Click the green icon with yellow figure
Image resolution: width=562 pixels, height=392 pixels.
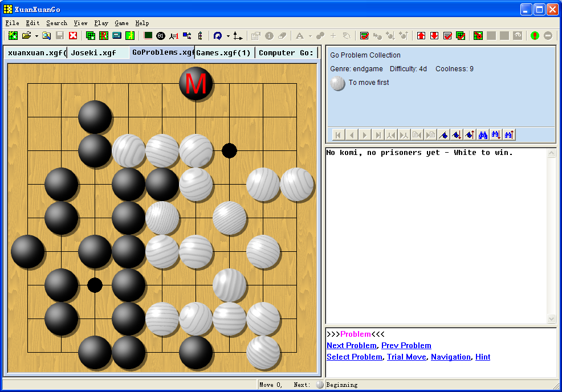pyautogui.click(x=130, y=36)
